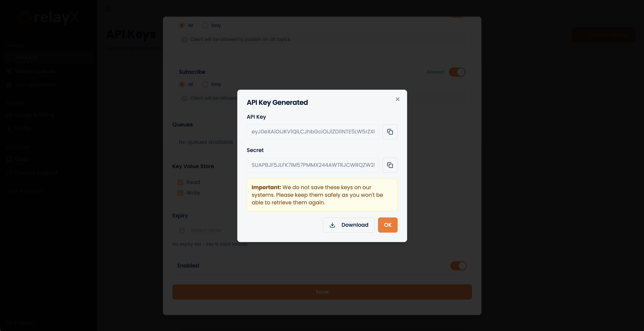Select the Publish 'All' radio option
Image resolution: width=644 pixels, height=331 pixels.
(182, 26)
